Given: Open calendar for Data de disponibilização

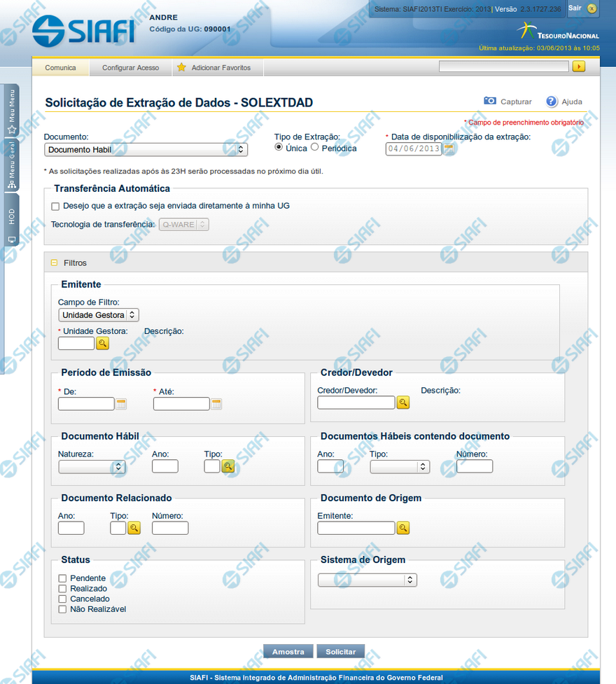Looking at the screenshot, I should [449, 148].
